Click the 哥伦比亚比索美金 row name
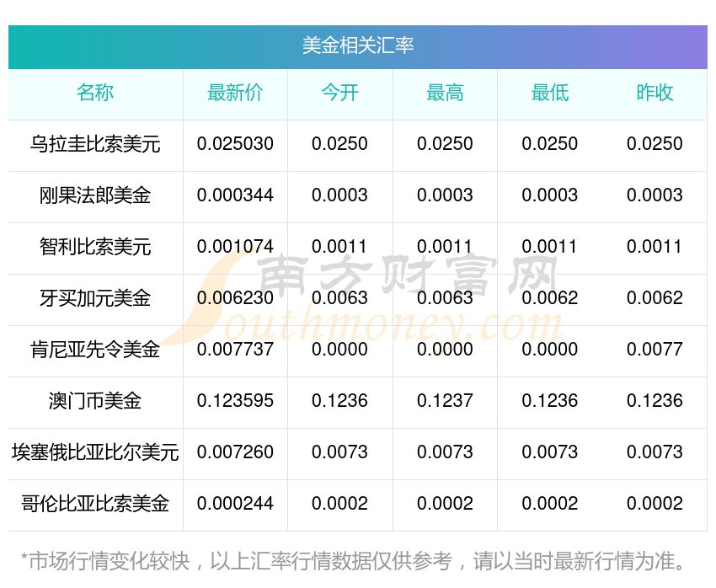This screenshot has height=588, width=716. 95,504
